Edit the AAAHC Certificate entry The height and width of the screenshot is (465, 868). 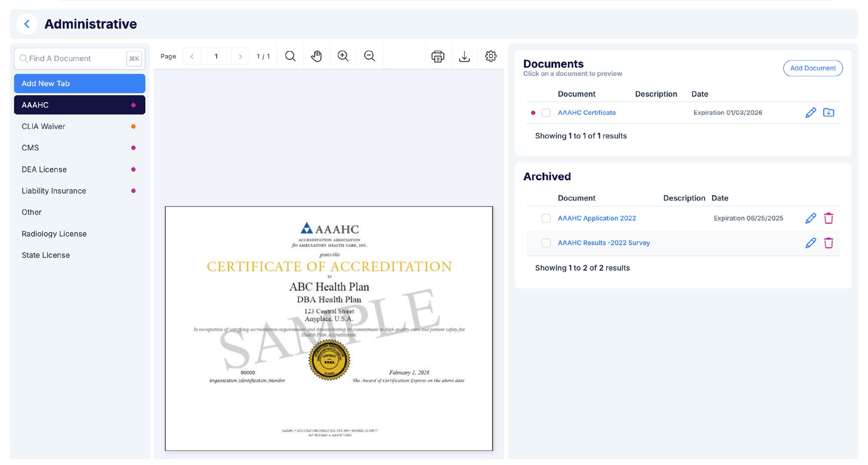tap(811, 112)
